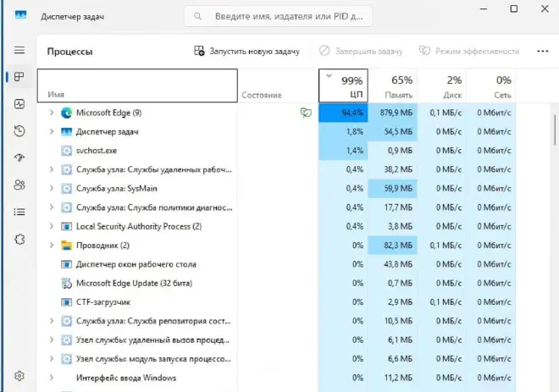Click the Task Manager app icon in title bar
This screenshot has width=559, height=392.
20,15
